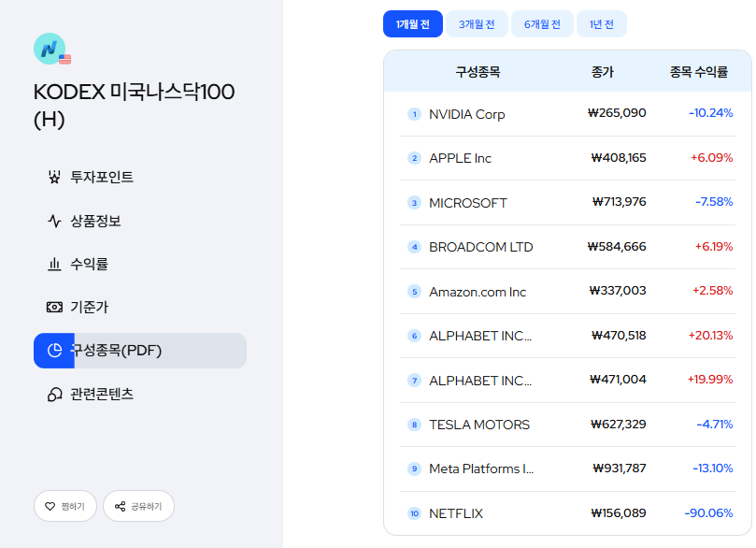Click the ₩627,329 closing price
Screen dimensions: 756x548
(618, 424)
